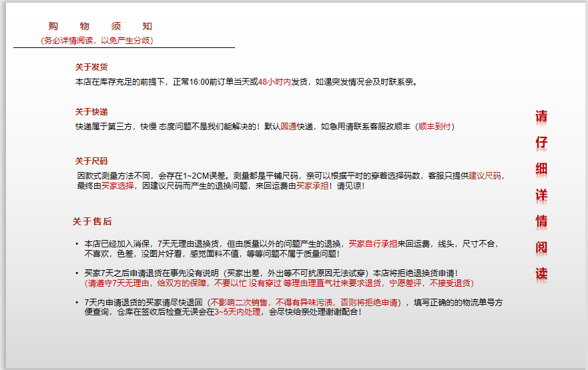Viewport: 588px width, 370px height.
Task: Select the red subtitle 务必详情阅读 below the title
Action: tap(97, 41)
